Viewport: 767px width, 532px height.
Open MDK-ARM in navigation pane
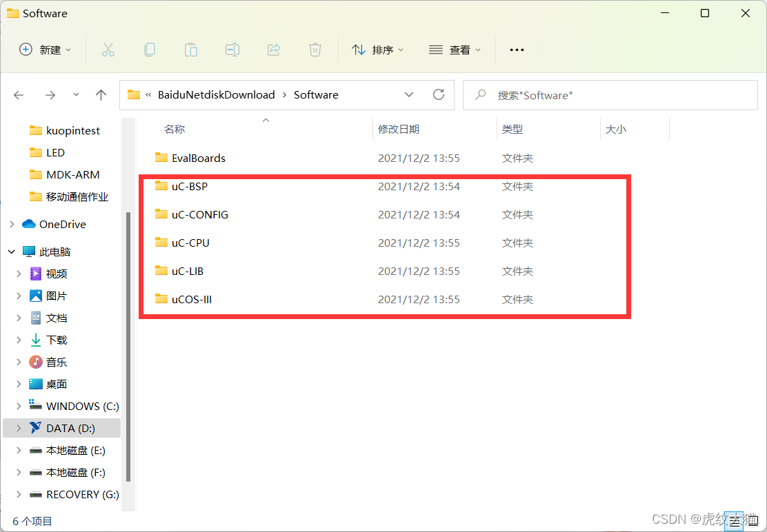[x=73, y=175]
